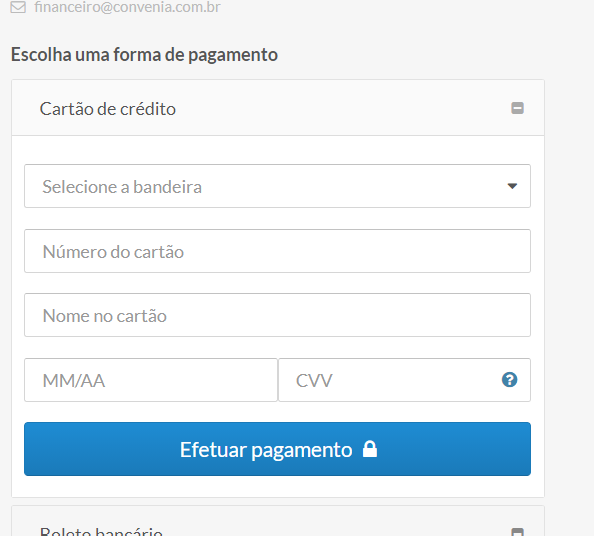This screenshot has height=536, width=594.
Task: Expand the Boleto bancário panel header
Action: (x=278, y=521)
